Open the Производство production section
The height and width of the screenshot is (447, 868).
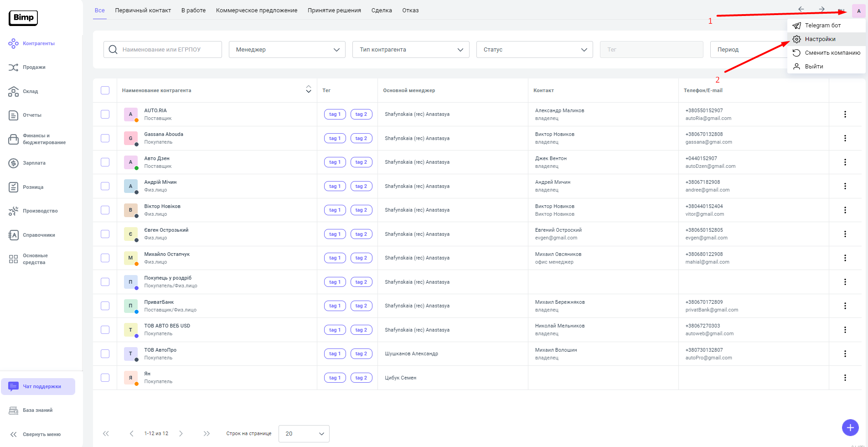[x=40, y=211]
